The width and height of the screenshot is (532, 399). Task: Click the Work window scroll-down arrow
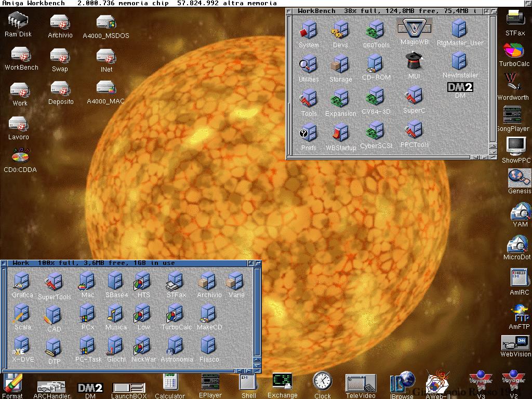click(x=258, y=365)
